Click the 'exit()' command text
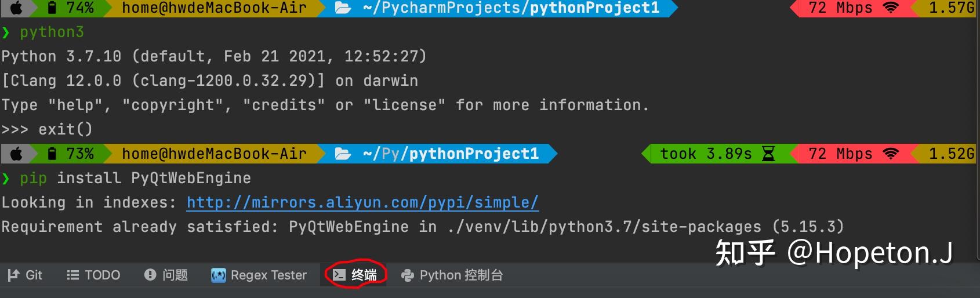 pyautogui.click(x=66, y=129)
